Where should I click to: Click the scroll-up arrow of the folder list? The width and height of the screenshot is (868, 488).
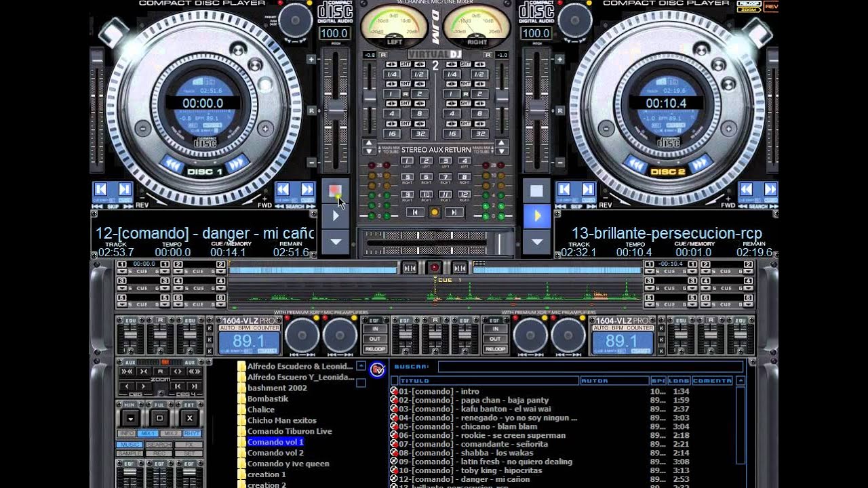(361, 366)
